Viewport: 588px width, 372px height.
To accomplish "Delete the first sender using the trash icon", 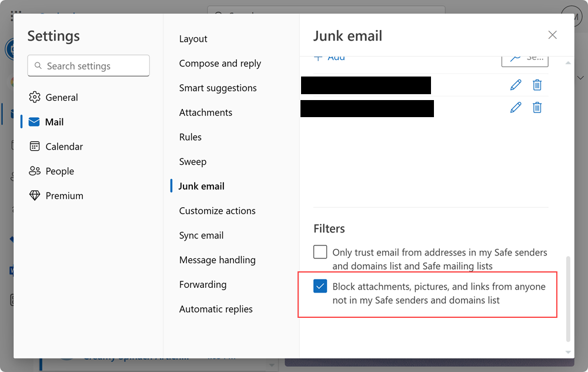I will 537,85.
